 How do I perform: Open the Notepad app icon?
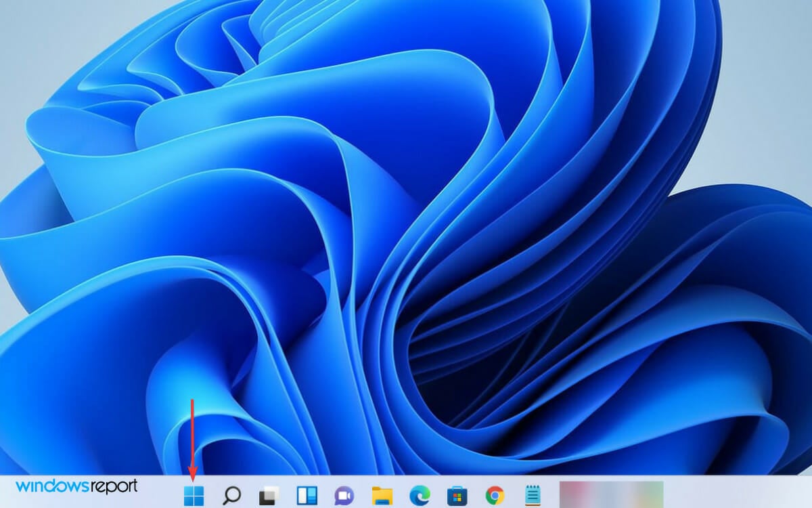click(533, 495)
